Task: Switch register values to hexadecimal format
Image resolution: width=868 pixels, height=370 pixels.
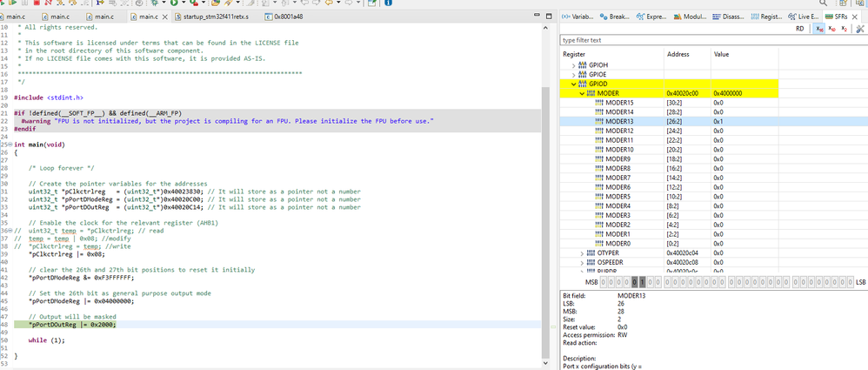Action: coord(818,28)
